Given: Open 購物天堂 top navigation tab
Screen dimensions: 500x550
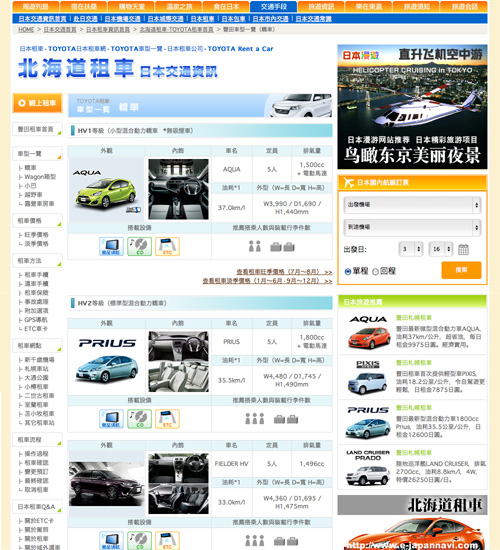Looking at the screenshot, I should tap(131, 6).
